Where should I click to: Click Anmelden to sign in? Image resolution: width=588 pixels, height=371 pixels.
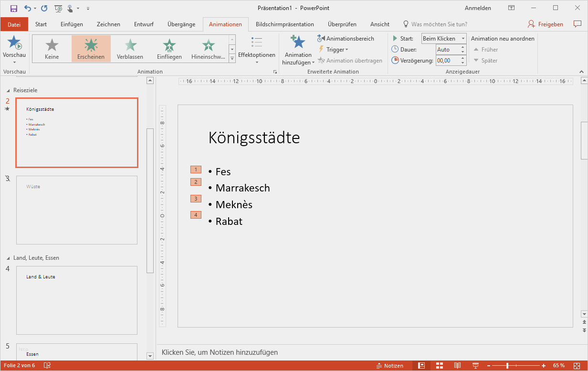[x=478, y=8]
